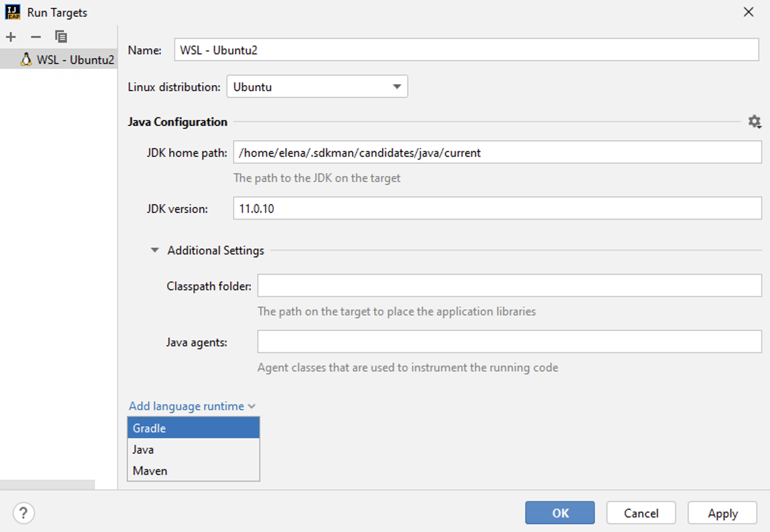Click the horizontal scrollbar under the targets list
The width and height of the screenshot is (770, 532).
(x=47, y=485)
